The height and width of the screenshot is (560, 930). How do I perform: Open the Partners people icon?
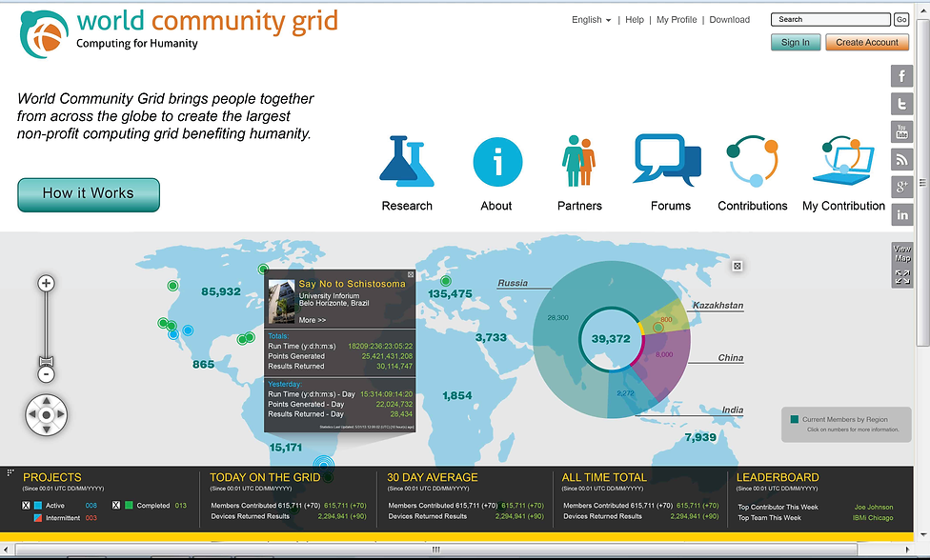point(578,161)
